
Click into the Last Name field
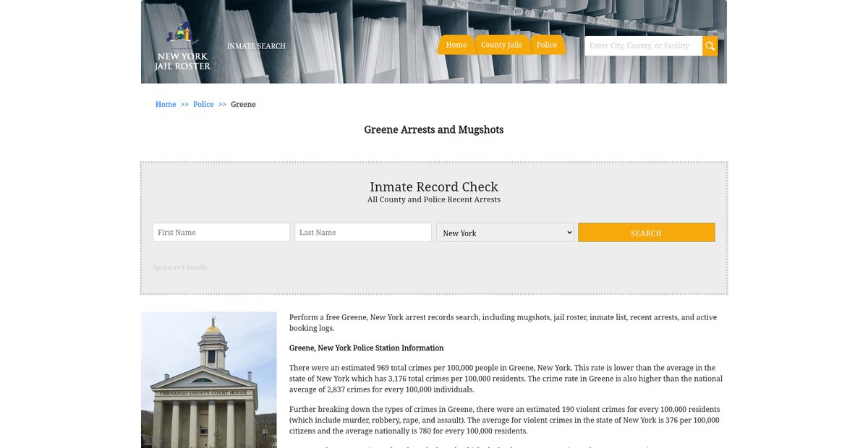point(363,233)
